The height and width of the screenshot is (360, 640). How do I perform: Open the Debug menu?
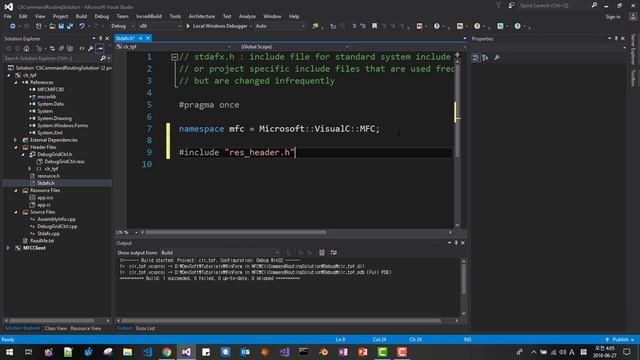(x=102, y=17)
